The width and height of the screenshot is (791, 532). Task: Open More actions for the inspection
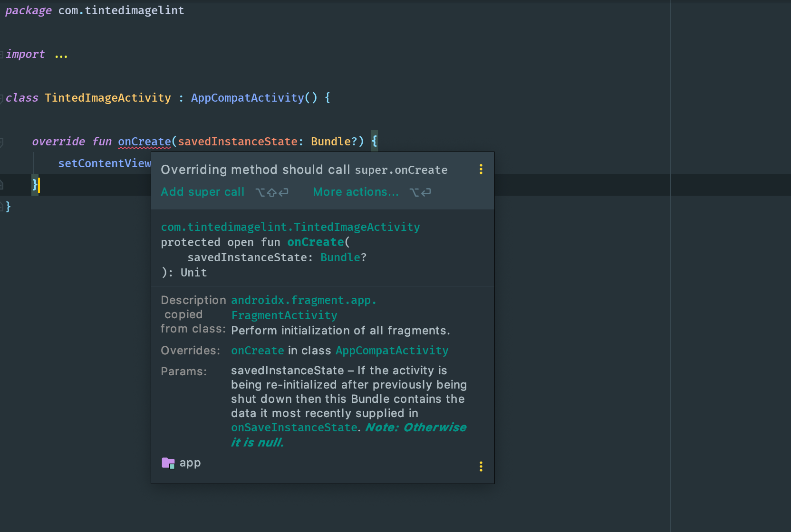pos(355,192)
